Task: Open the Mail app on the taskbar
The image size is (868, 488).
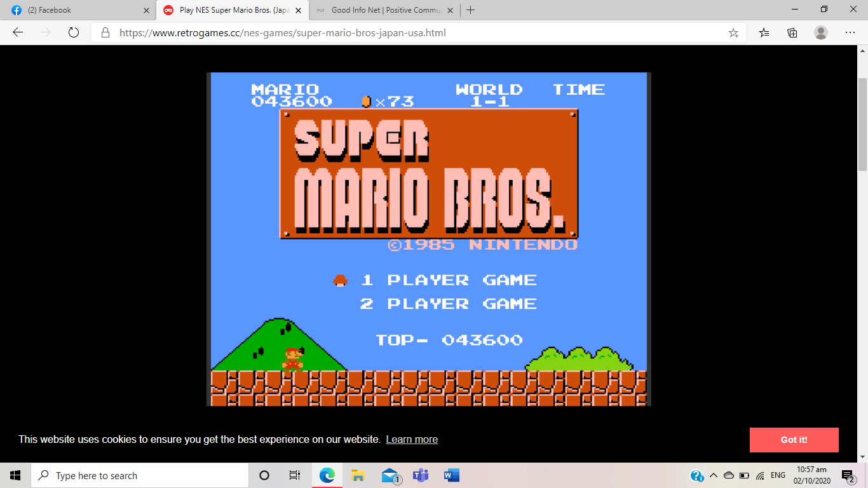Action: pos(390,475)
